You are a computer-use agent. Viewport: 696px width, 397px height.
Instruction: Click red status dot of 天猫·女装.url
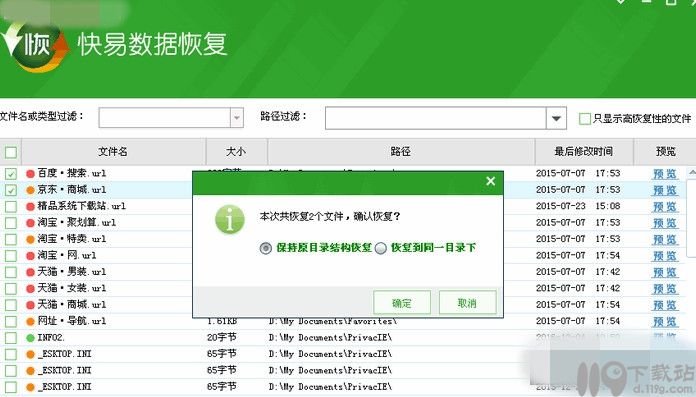click(30, 289)
